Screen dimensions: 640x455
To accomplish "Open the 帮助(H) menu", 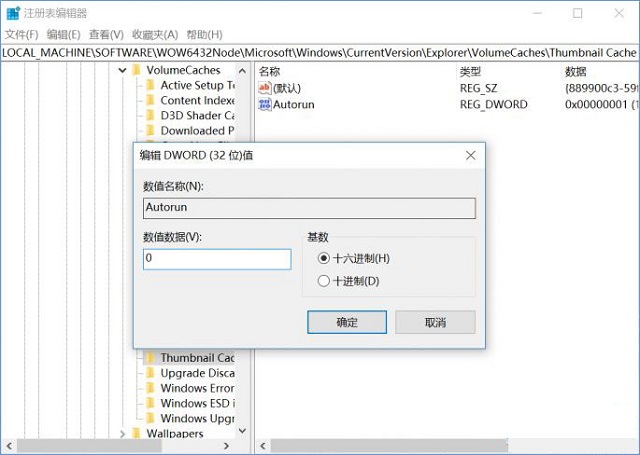I will (204, 35).
